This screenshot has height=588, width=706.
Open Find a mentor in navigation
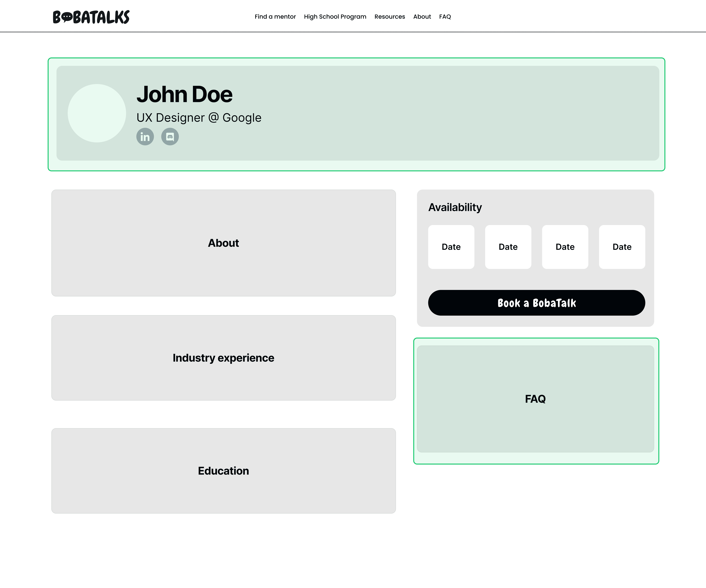click(x=275, y=16)
